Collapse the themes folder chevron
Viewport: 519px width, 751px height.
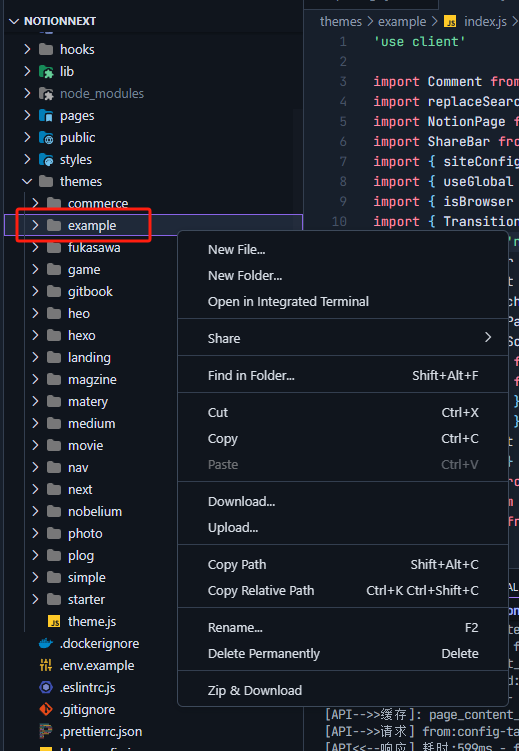point(27,182)
